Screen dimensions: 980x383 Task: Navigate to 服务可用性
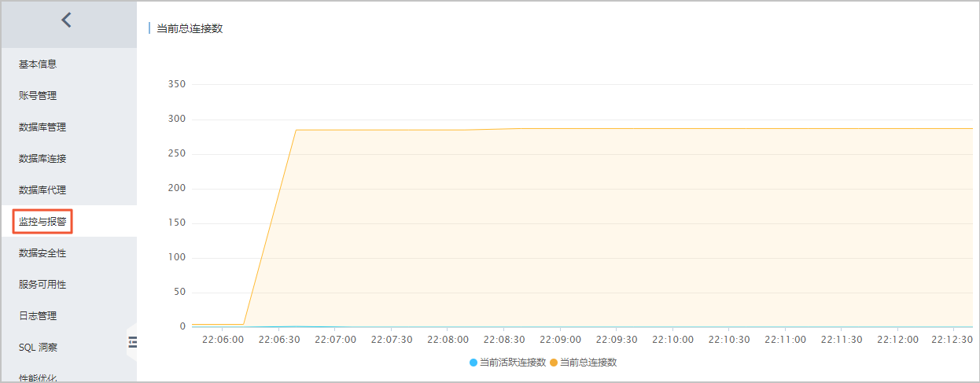pyautogui.click(x=42, y=285)
